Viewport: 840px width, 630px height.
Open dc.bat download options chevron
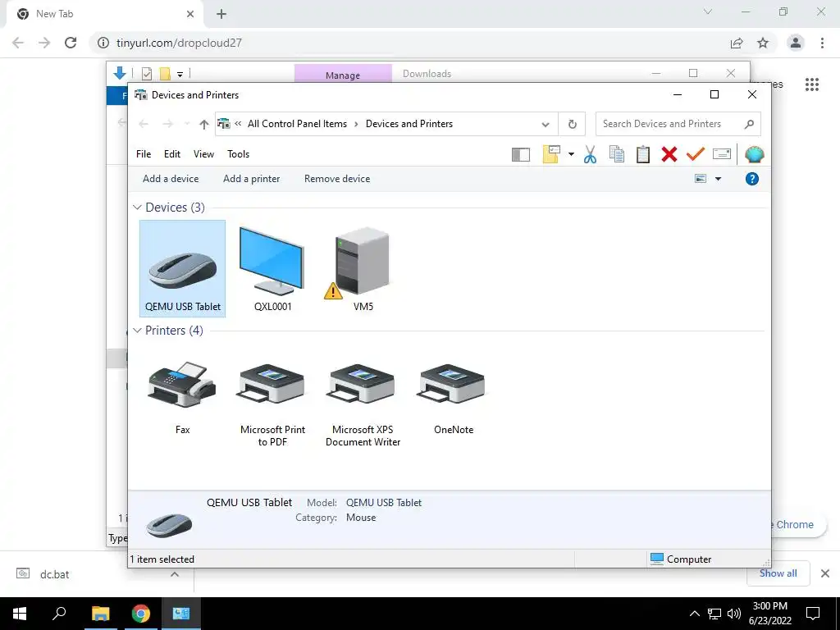tap(174, 574)
